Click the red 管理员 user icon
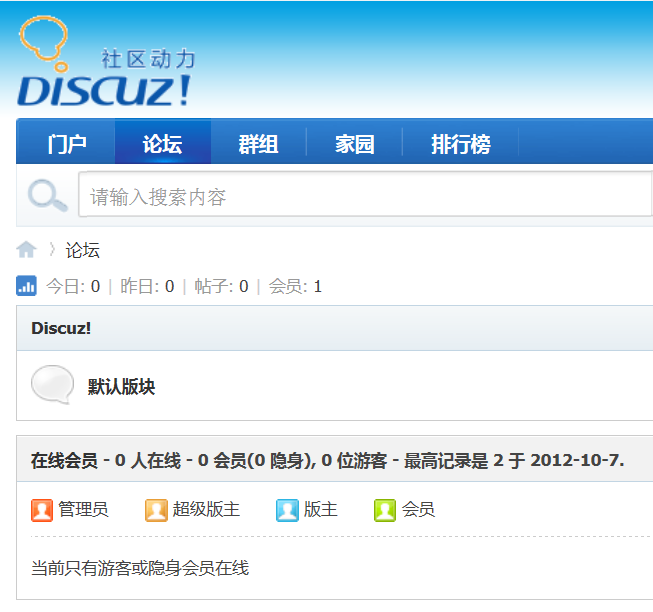 [x=42, y=510]
